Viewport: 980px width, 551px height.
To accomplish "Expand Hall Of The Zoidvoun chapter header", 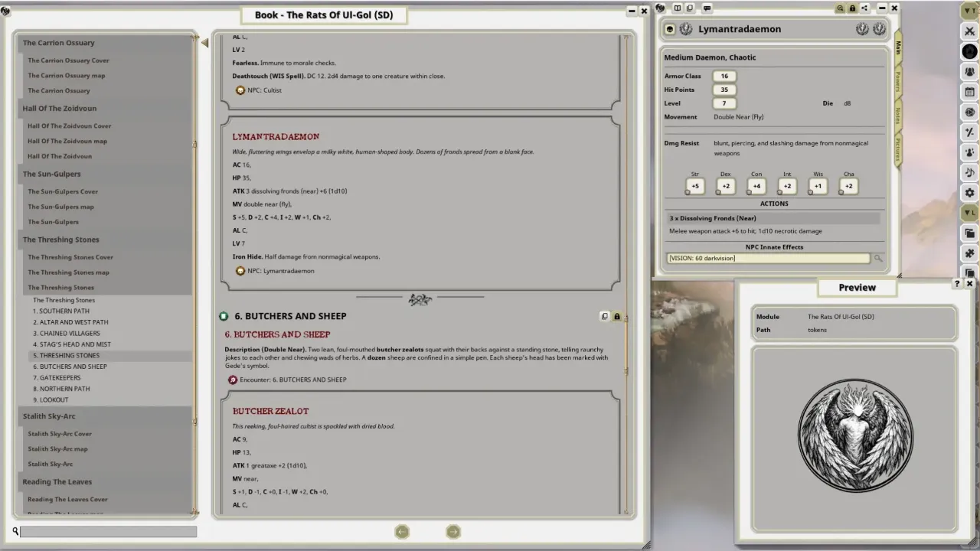I will [x=105, y=109].
